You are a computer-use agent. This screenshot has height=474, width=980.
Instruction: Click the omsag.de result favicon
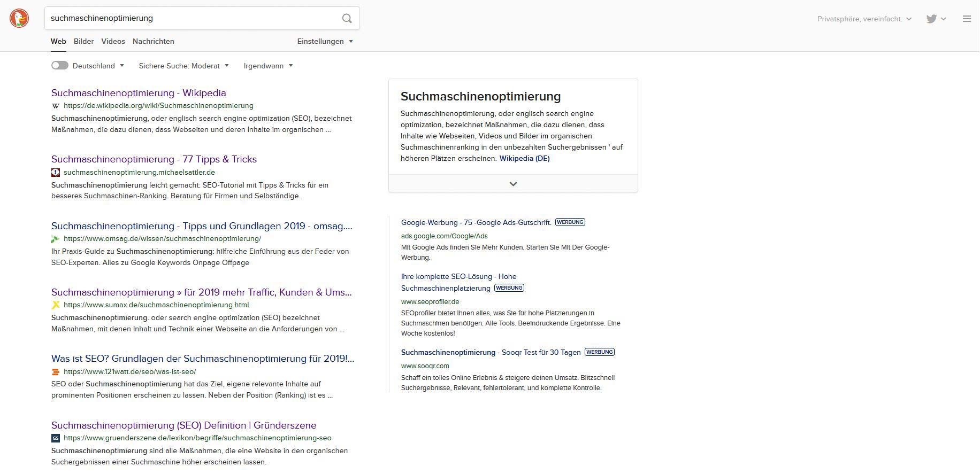56,239
